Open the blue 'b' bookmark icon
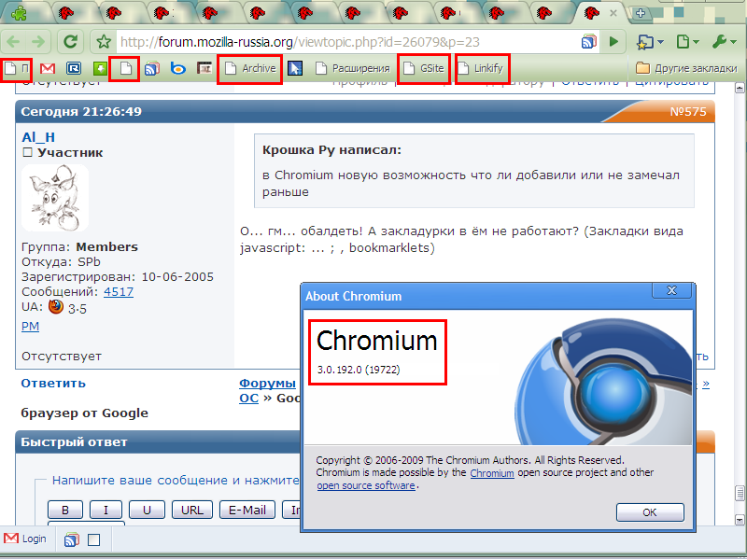Screen dimensions: 747x560 [178, 68]
